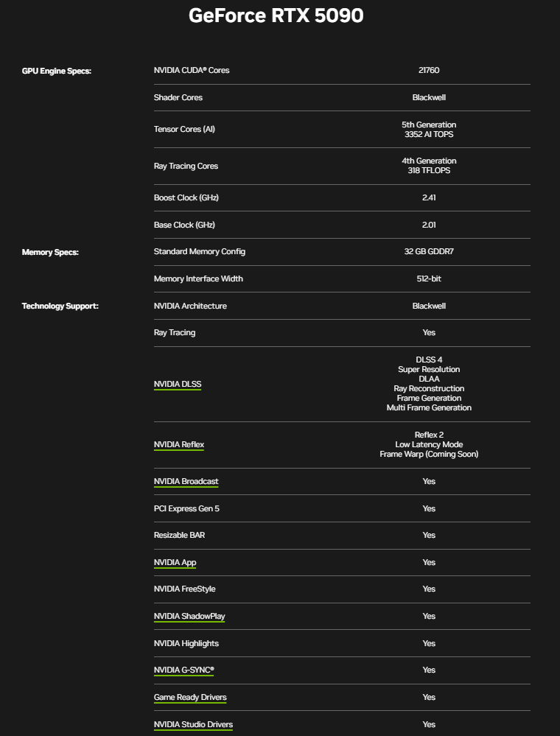560x736 pixels.
Task: Open the NVIDIA DLSS link
Action: click(177, 384)
